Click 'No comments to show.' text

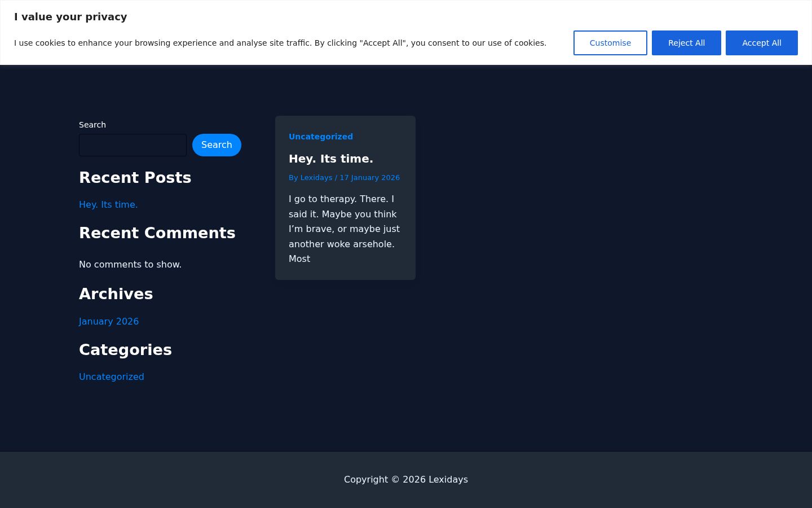(x=130, y=264)
